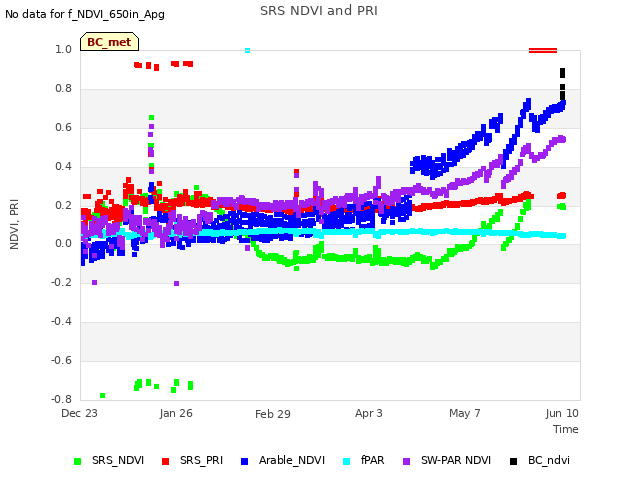Click the -0.2 y-axis tick label
The image size is (640, 480).
pos(61,282)
